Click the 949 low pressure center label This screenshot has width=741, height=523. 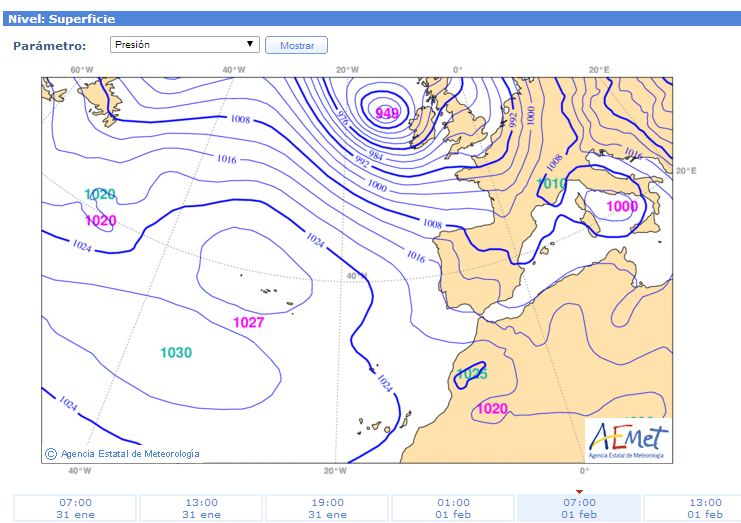[387, 113]
